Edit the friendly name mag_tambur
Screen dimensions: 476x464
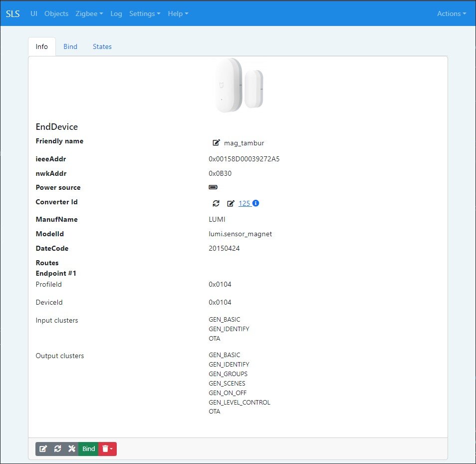(216, 142)
